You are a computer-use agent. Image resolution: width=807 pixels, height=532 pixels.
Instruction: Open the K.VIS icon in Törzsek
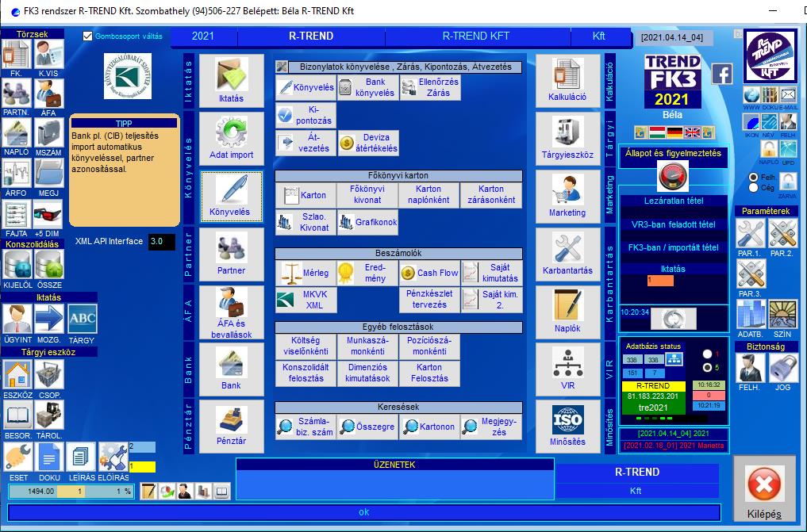click(49, 54)
